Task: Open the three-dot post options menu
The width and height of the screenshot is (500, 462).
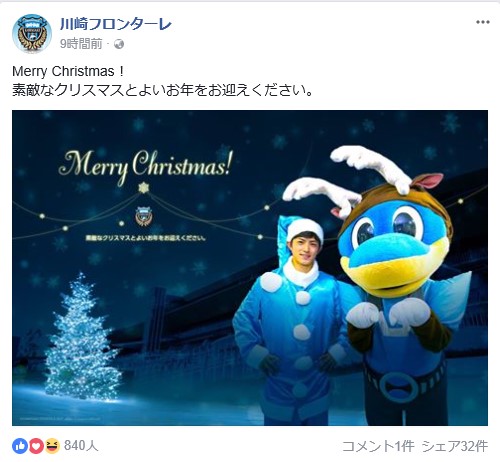Action: coord(482,22)
